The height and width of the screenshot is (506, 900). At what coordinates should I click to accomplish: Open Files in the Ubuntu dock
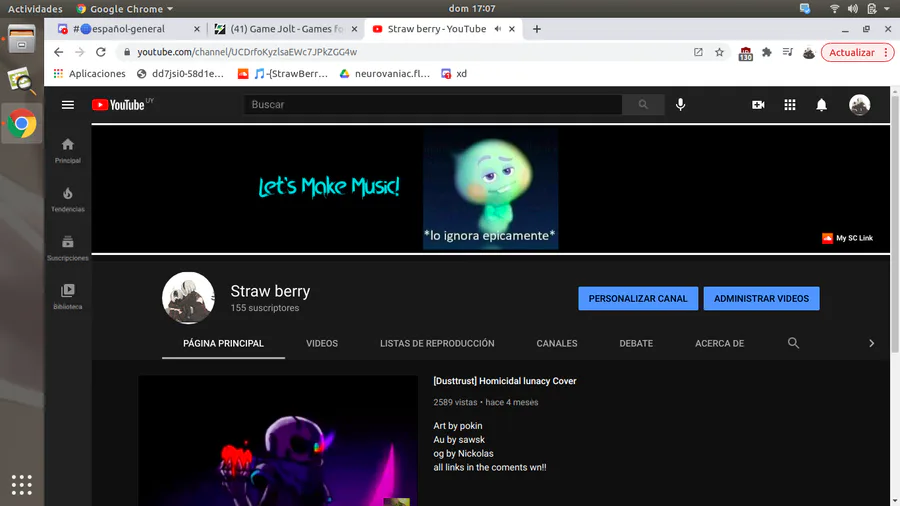[x=22, y=39]
